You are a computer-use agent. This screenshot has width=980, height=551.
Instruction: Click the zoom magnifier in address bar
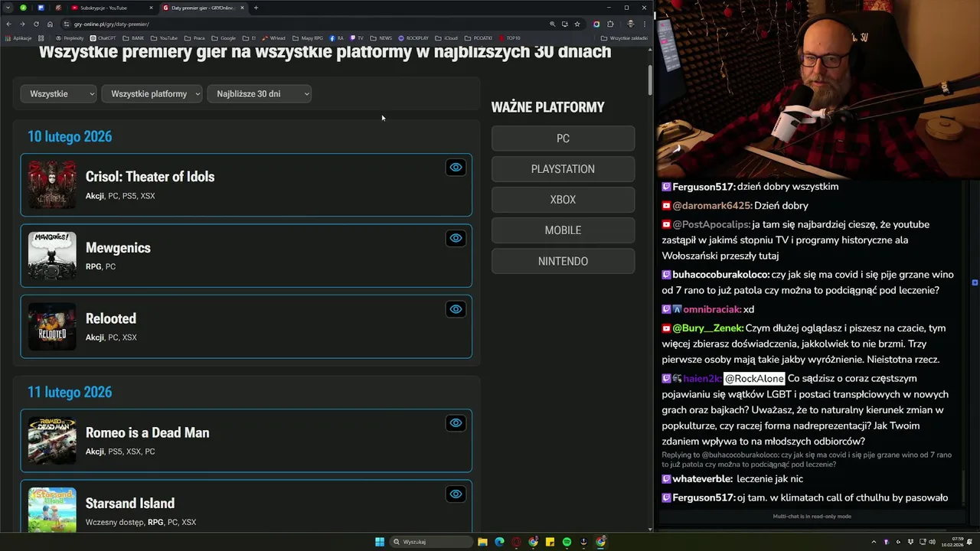click(x=552, y=24)
